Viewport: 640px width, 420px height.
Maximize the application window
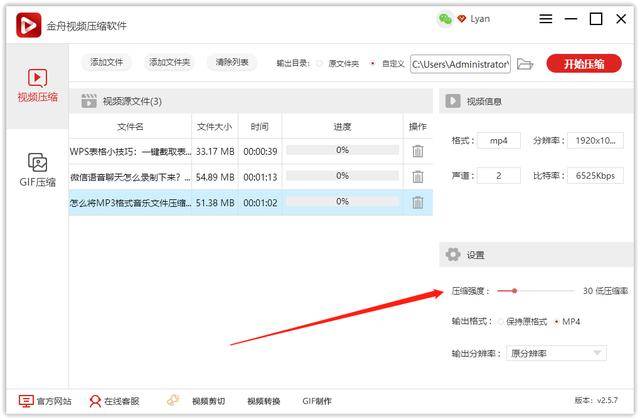[596, 19]
